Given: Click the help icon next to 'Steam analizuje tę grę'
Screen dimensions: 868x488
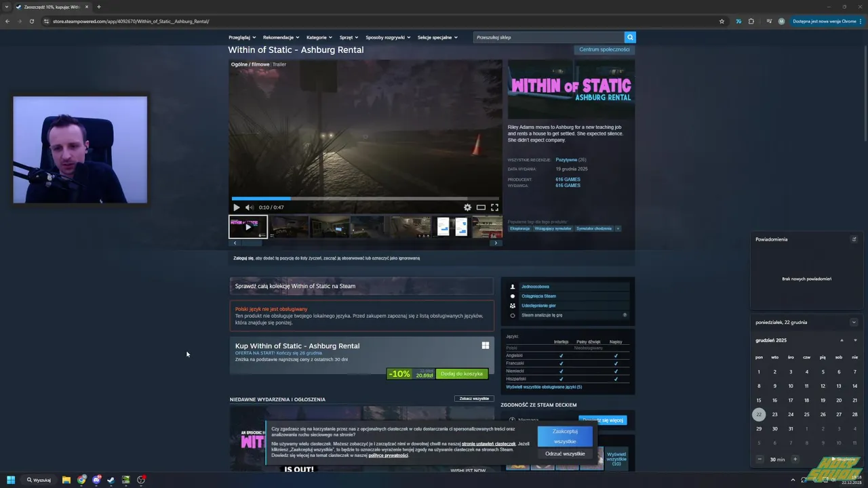Looking at the screenshot, I should (625, 315).
